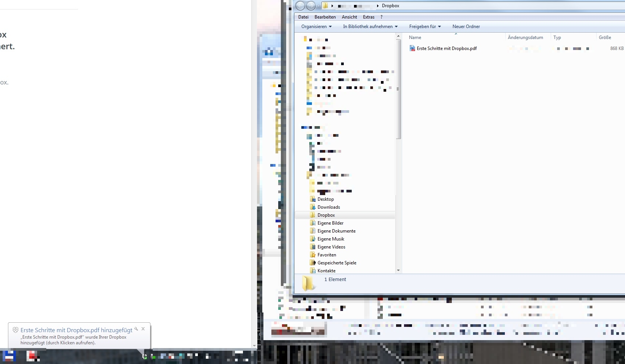625x364 pixels.
Task: Dismiss the Dropbox notification balloon
Action: (x=143, y=329)
